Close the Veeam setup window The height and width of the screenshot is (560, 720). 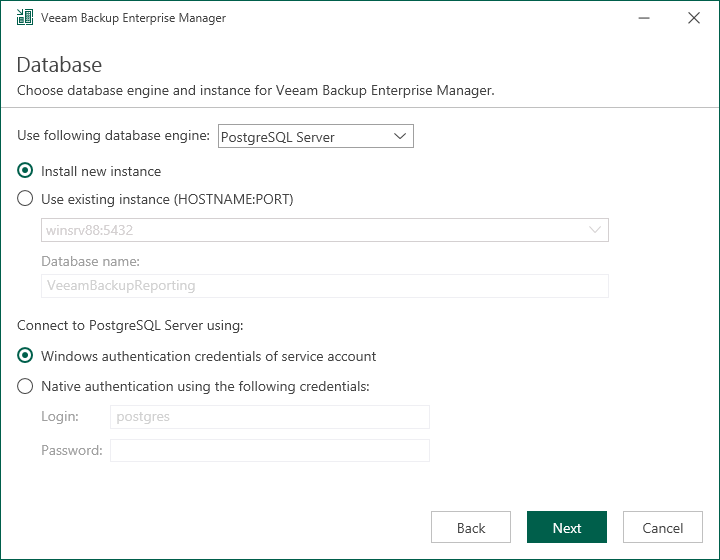click(x=693, y=18)
